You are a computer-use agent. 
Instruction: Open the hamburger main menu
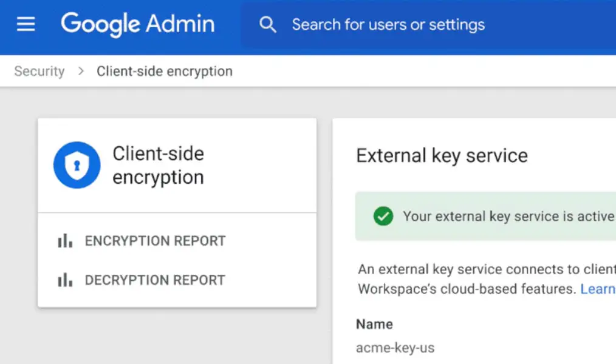26,24
